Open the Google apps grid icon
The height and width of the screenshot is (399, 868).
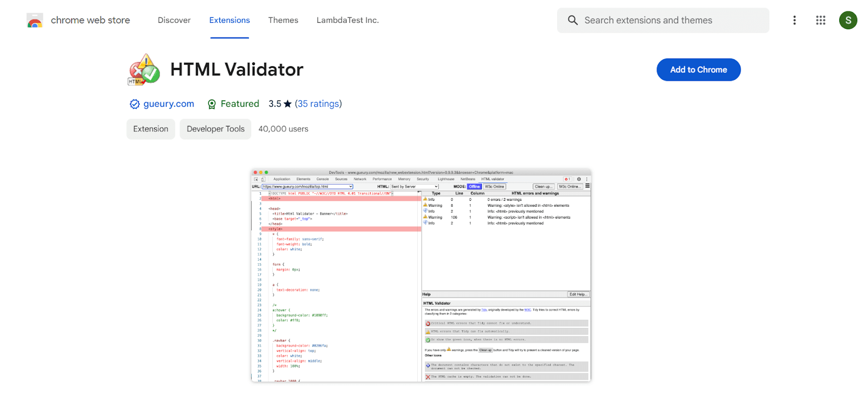click(820, 20)
